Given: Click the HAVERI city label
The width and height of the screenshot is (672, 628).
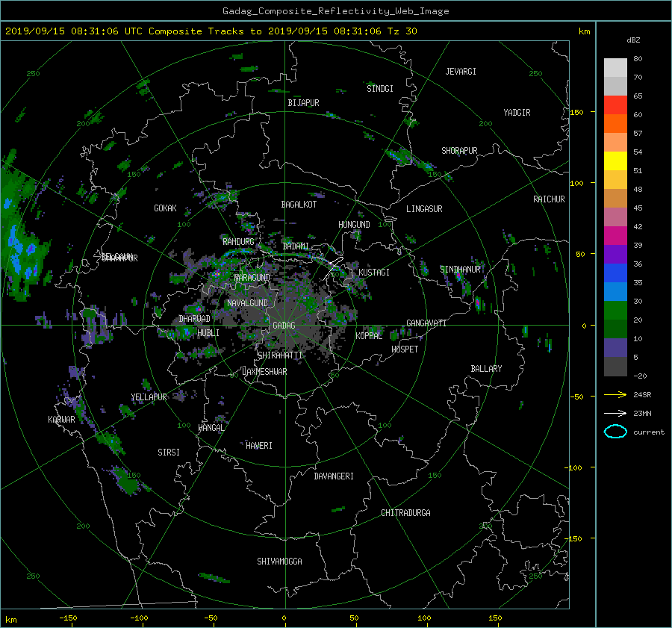Looking at the screenshot, I should point(259,446).
